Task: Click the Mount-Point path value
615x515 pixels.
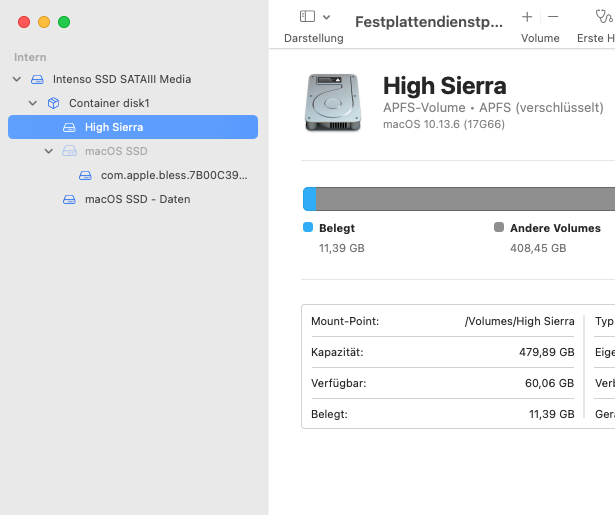Action: tap(519, 322)
